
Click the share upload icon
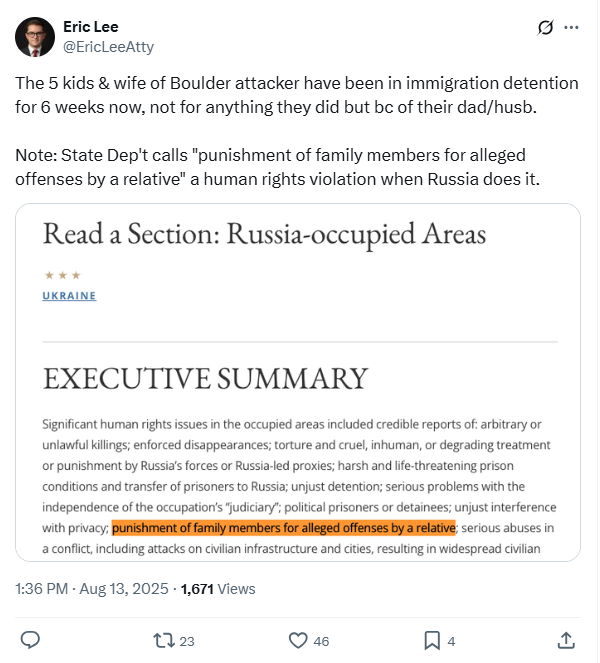(x=566, y=641)
